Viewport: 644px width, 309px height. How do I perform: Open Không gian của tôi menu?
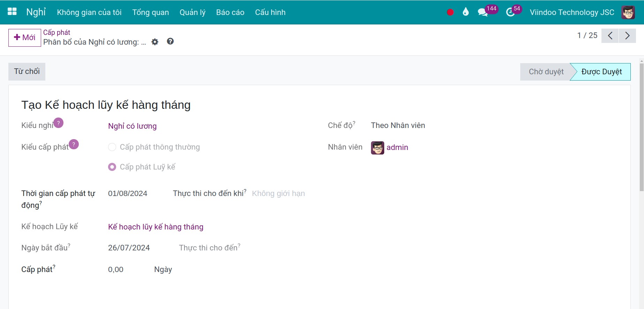click(x=89, y=12)
